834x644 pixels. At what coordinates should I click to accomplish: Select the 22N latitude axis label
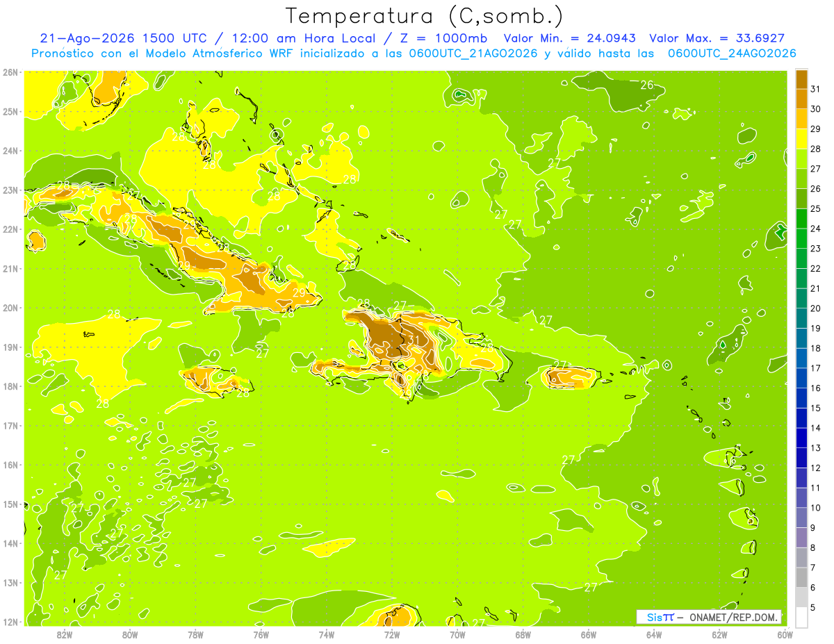[x=10, y=229]
